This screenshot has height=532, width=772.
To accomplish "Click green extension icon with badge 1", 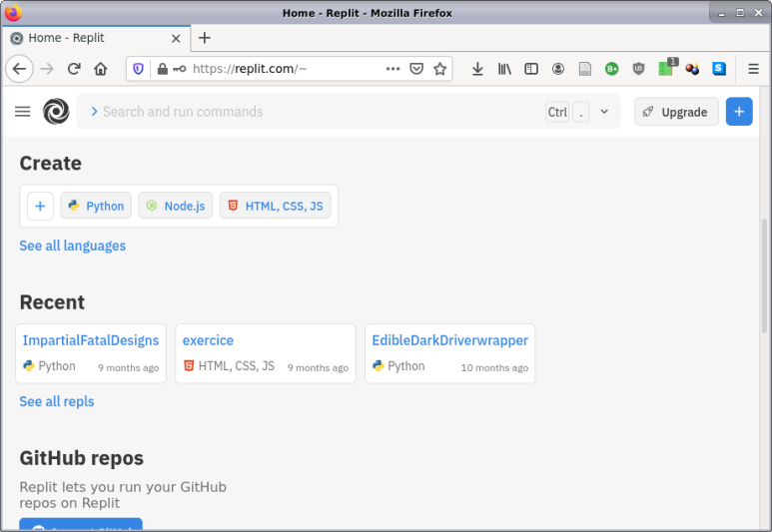I will pyautogui.click(x=667, y=68).
